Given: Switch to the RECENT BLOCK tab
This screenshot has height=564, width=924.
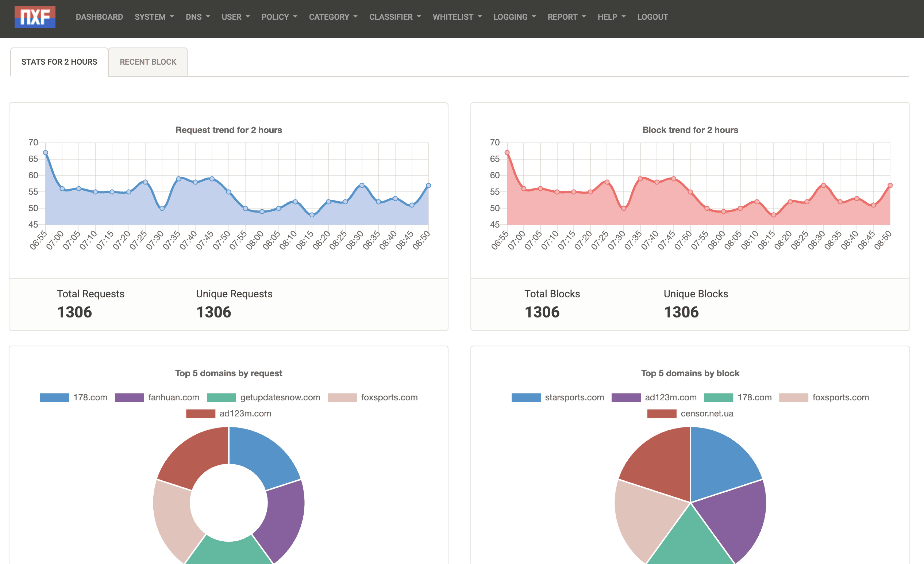Looking at the screenshot, I should click(x=148, y=62).
